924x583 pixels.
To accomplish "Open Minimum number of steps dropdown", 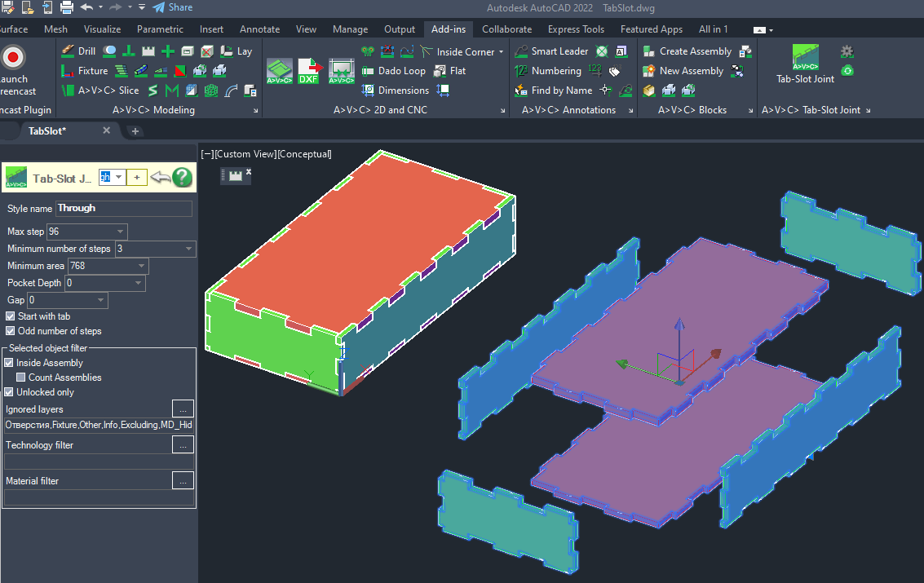I will coord(188,249).
